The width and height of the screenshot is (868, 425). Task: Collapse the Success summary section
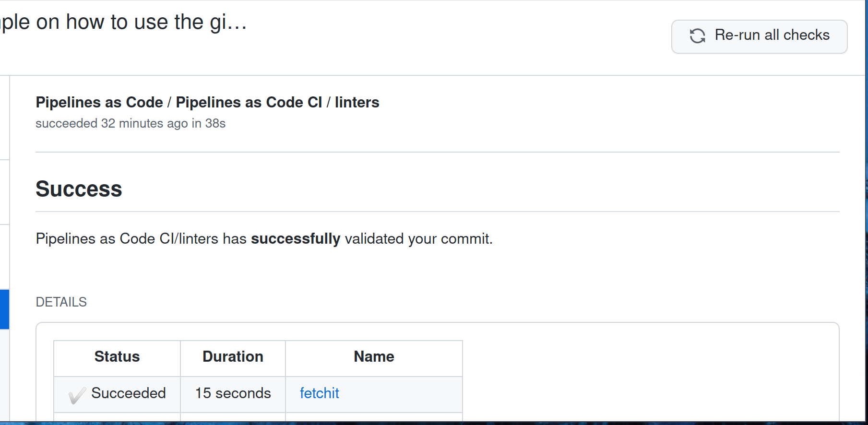tap(79, 189)
